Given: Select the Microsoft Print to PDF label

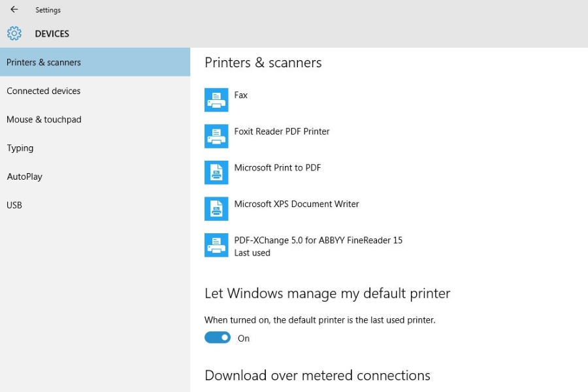Looking at the screenshot, I should click(278, 168).
